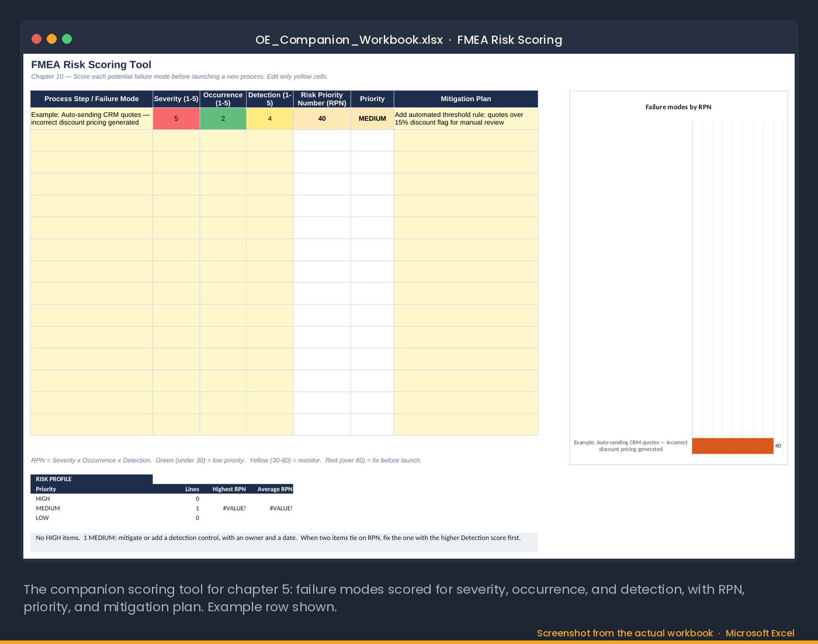The height and width of the screenshot is (644, 818).
Task: Click the Lines count 0 for the LOW row
Action: 197,518
